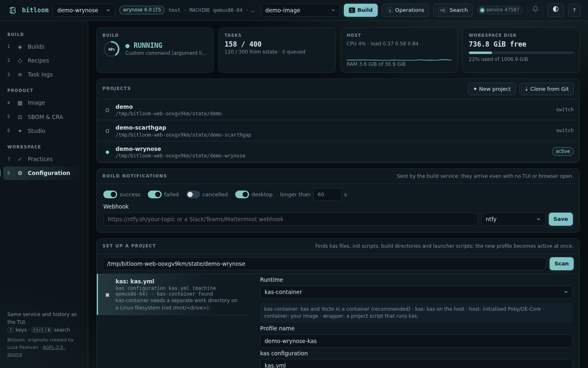Open the SBOM & CRA section
588x368 pixels.
tap(44, 117)
